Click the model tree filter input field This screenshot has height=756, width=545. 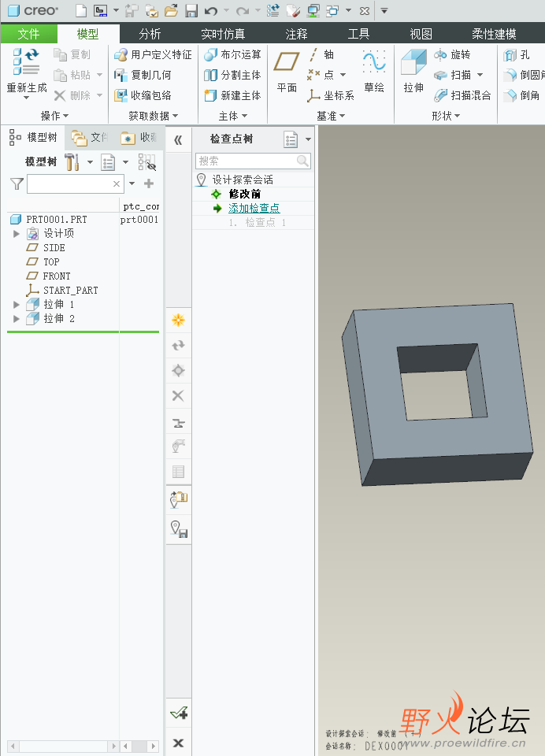coord(76,183)
